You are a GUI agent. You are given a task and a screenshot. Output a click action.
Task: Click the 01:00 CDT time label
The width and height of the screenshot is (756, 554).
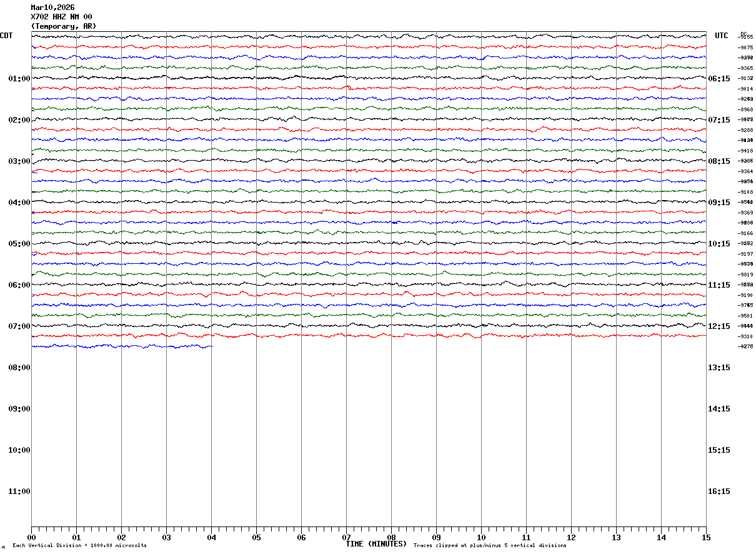19,79
